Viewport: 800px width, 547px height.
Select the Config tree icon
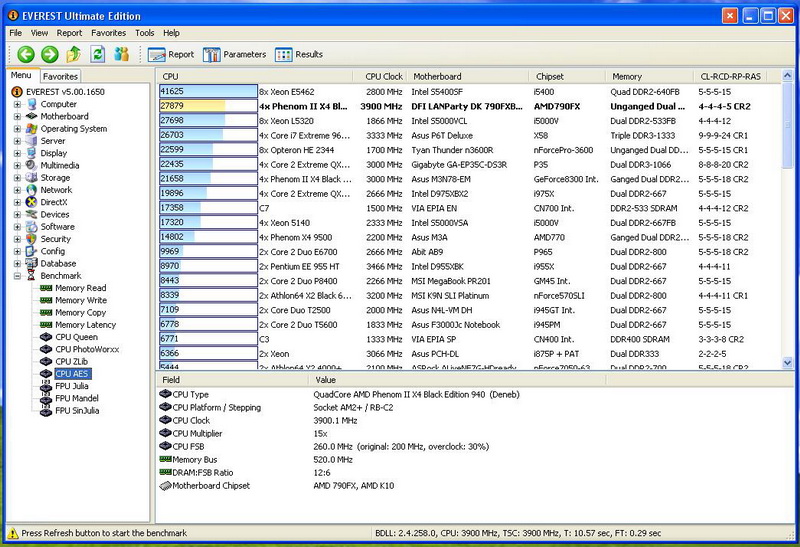tap(32, 251)
